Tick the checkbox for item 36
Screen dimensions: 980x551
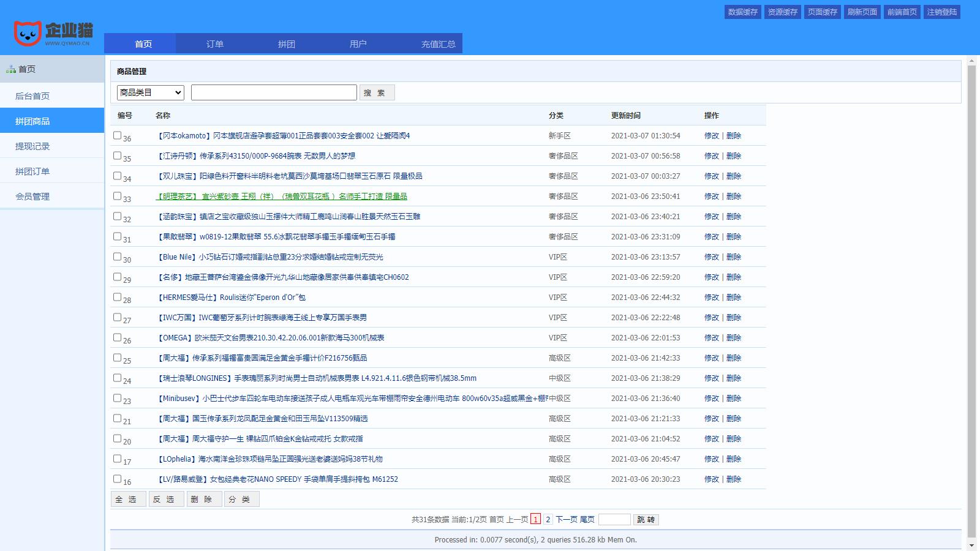(x=117, y=135)
